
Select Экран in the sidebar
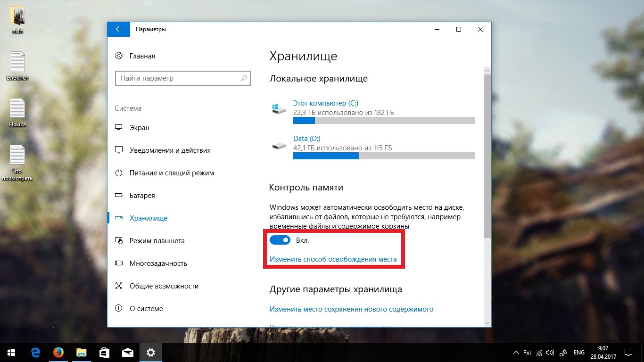[x=140, y=128]
